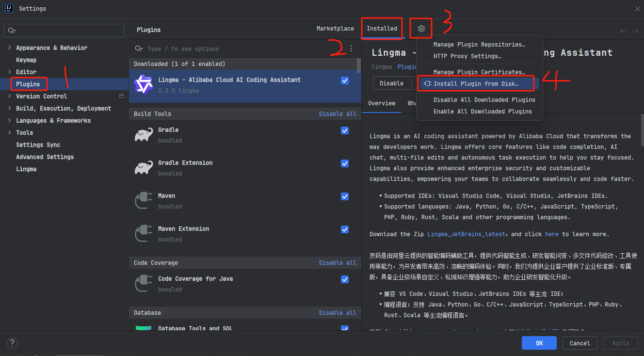Toggle the Maven Extension checkbox

[x=345, y=229]
